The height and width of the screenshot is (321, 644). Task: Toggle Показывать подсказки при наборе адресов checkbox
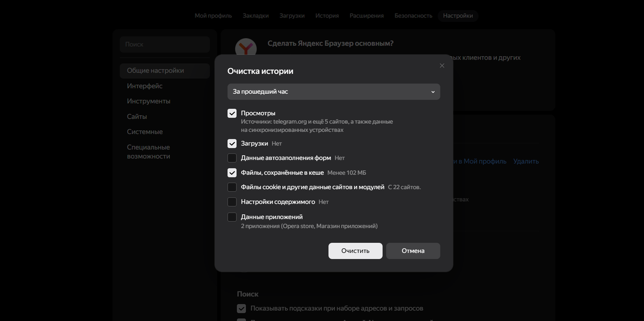pos(241,309)
